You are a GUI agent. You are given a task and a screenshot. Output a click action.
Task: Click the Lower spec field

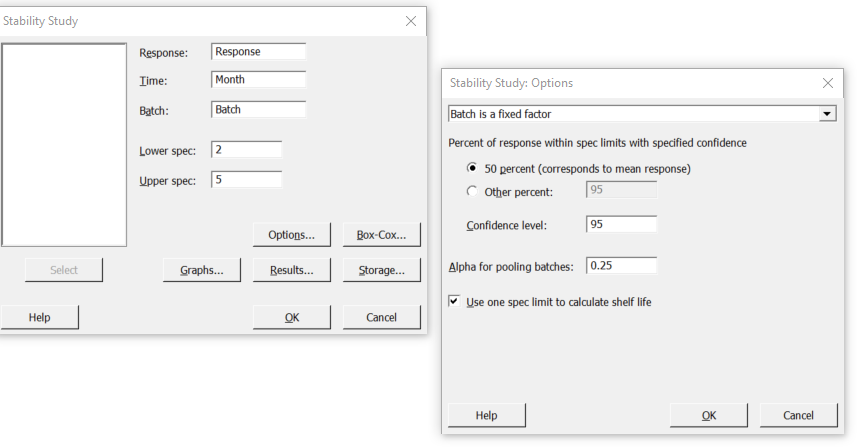tap(247, 149)
